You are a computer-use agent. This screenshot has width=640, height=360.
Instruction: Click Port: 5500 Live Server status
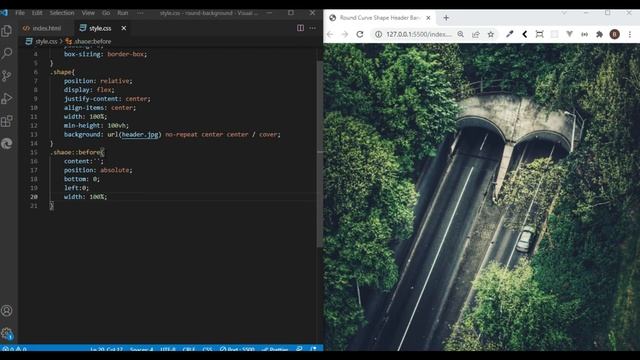coord(237,349)
